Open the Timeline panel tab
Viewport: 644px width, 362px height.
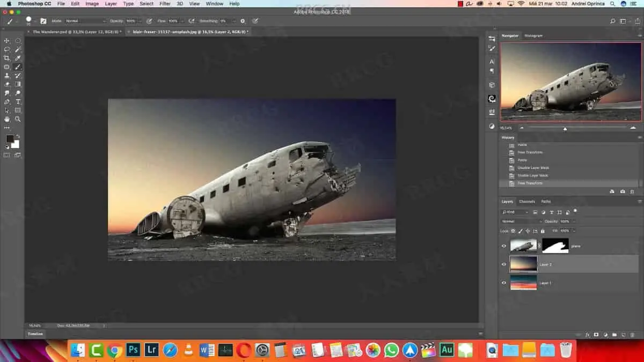pyautogui.click(x=36, y=334)
